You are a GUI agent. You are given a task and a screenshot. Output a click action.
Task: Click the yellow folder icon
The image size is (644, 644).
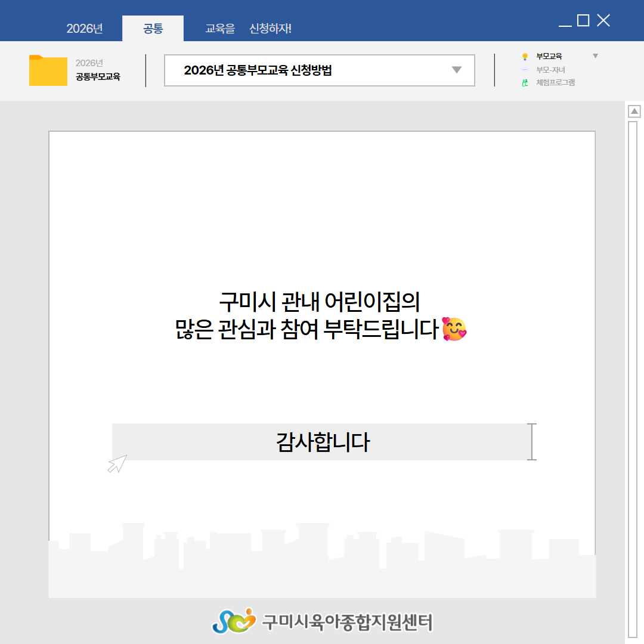click(x=48, y=70)
